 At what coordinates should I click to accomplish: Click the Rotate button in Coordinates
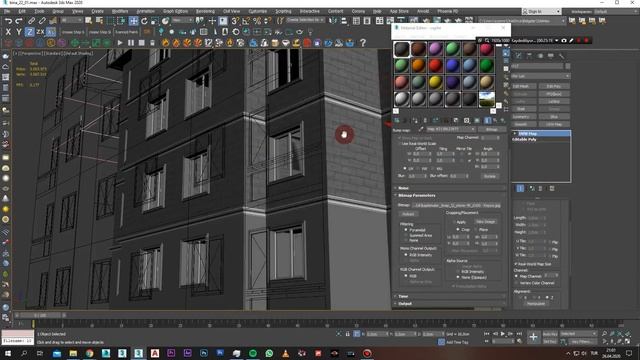point(490,176)
